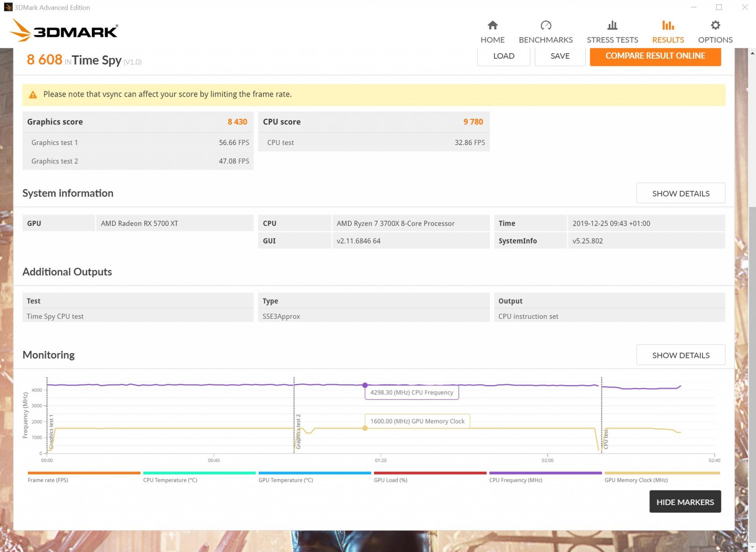Viewport: 756px width, 552px height.
Task: Close the 3DMark window
Action: 745,7
